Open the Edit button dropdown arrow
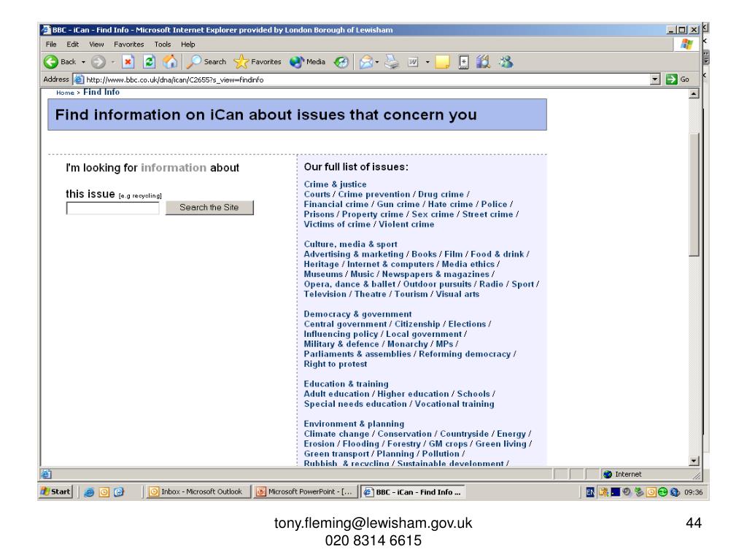The image size is (747, 560). (x=427, y=62)
